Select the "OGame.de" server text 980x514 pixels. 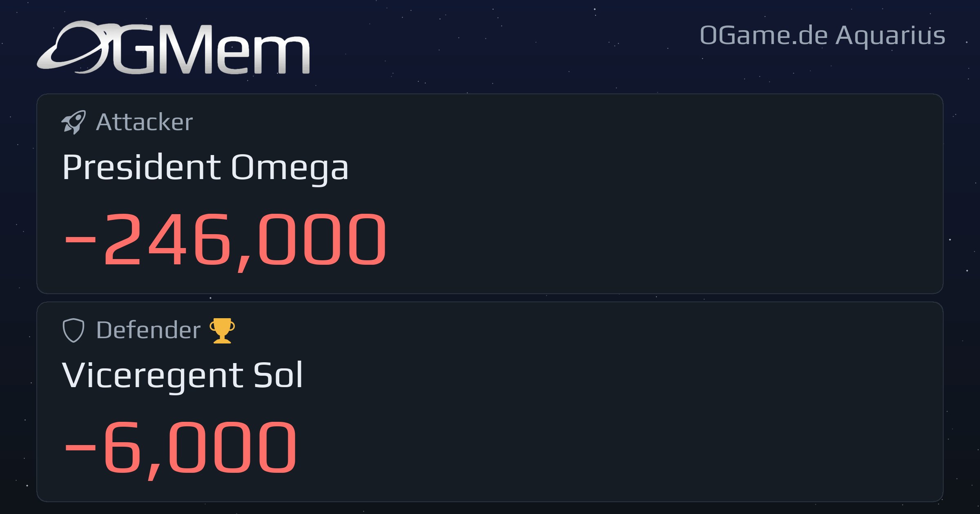pyautogui.click(x=764, y=35)
